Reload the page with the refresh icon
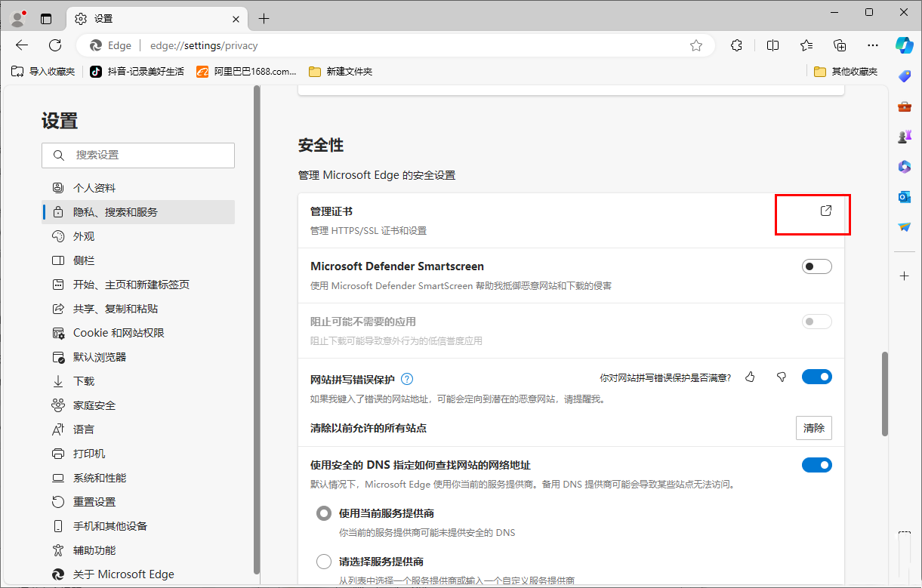Screen dimensions: 922x588 55,45
